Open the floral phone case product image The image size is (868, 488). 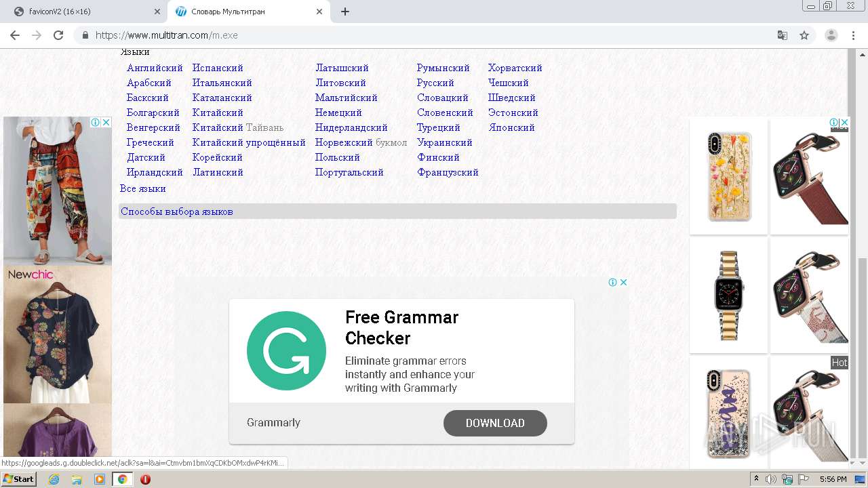(729, 176)
